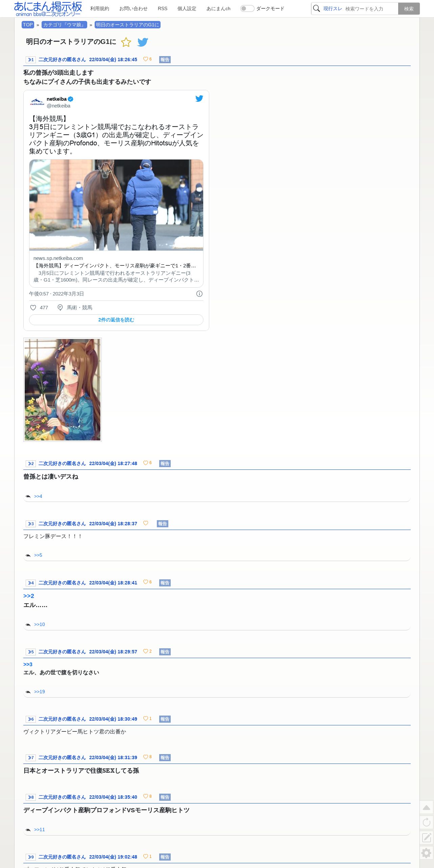The width and height of the screenshot is (434, 868).
Task: Click >>3 quote link in post 5
Action: [28, 664]
